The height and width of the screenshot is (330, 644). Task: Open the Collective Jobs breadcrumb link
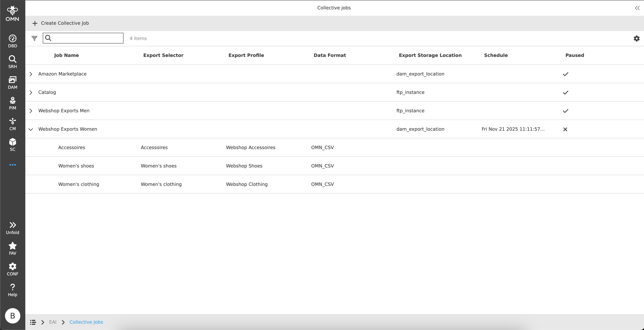point(86,322)
